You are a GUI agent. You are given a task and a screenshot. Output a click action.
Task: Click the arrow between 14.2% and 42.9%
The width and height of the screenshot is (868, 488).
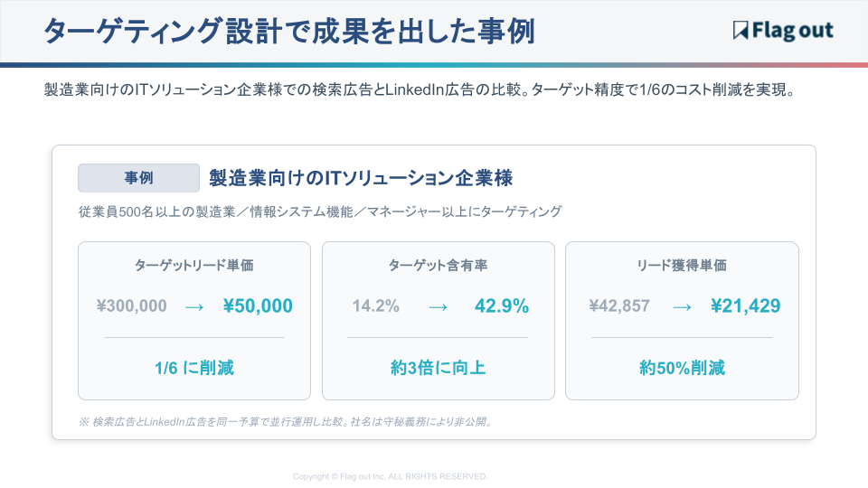click(x=438, y=306)
